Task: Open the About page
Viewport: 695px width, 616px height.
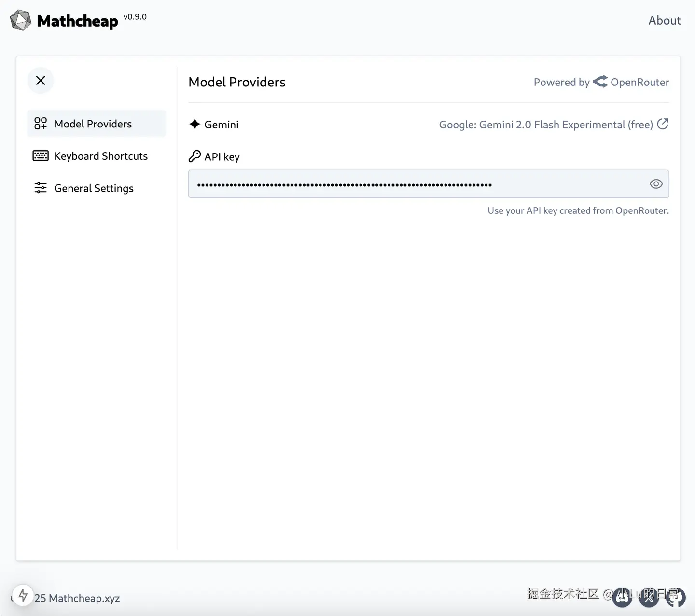Action: (x=664, y=20)
